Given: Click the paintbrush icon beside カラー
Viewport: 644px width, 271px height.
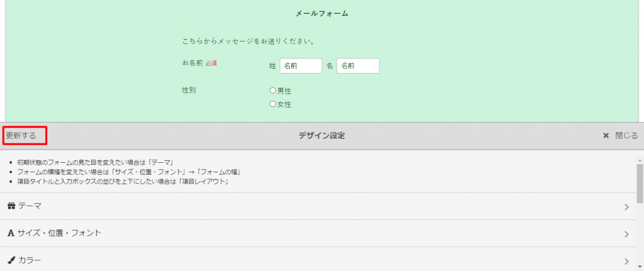Looking at the screenshot, I should [x=11, y=260].
